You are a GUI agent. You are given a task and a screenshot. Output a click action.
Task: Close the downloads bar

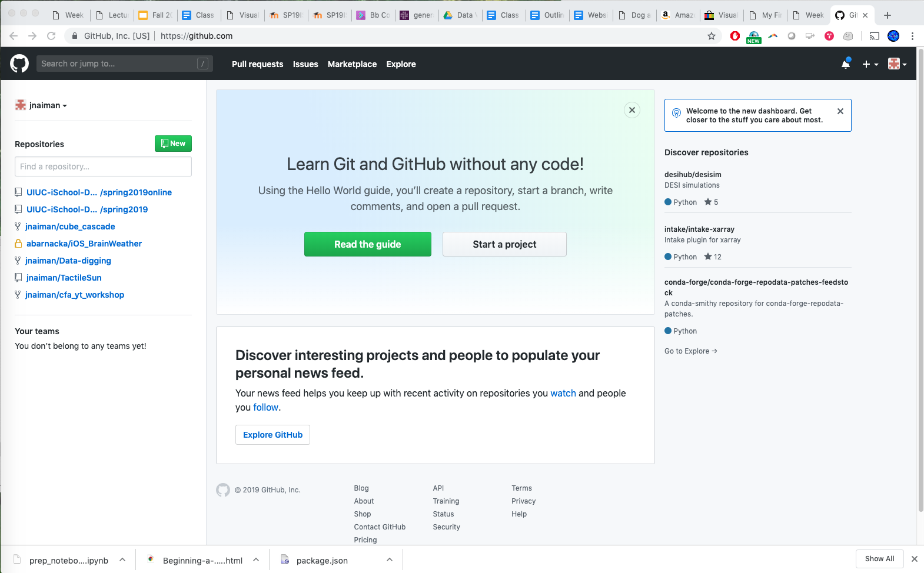[914, 559]
